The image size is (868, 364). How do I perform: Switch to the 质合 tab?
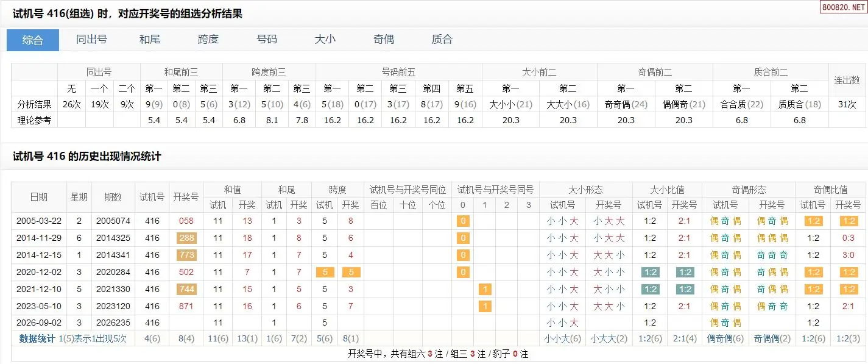pos(442,40)
